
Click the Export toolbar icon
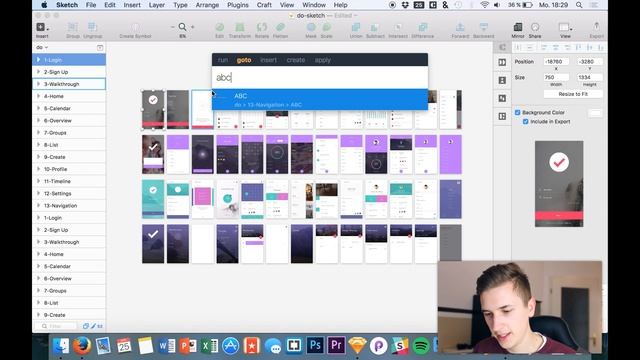596,27
